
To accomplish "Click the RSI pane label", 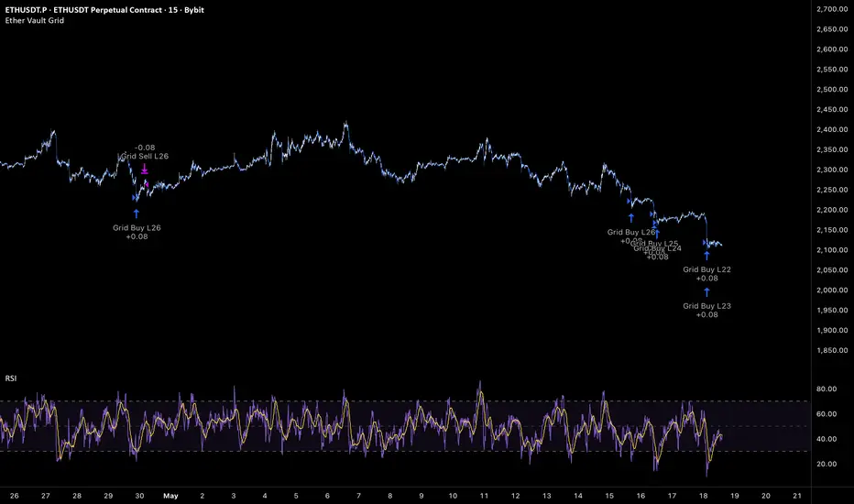I will 11,378.
